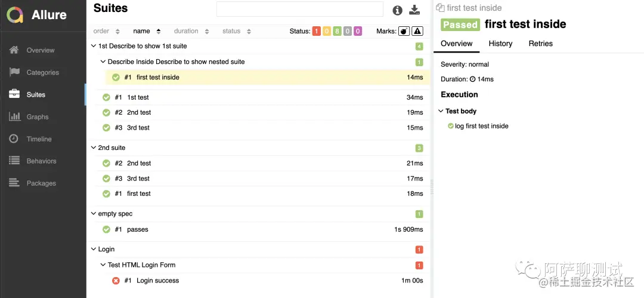This screenshot has width=644, height=298.
Task: Click the copy icon beside breadcrumb title
Action: click(440, 8)
